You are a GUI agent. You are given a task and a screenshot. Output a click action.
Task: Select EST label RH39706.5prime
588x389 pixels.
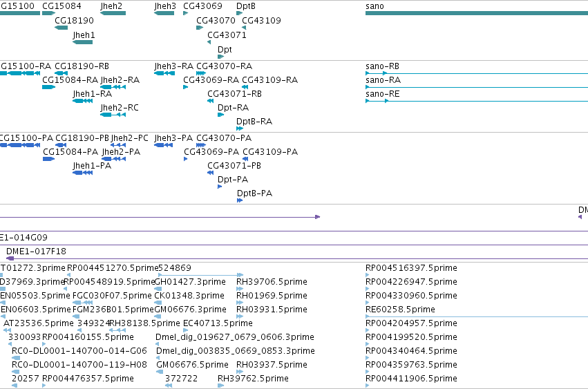[x=272, y=282]
